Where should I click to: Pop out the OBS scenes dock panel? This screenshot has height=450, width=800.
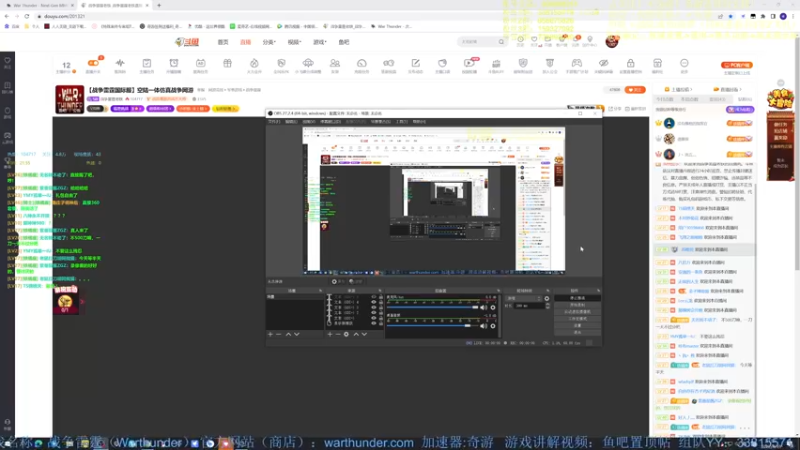321,291
